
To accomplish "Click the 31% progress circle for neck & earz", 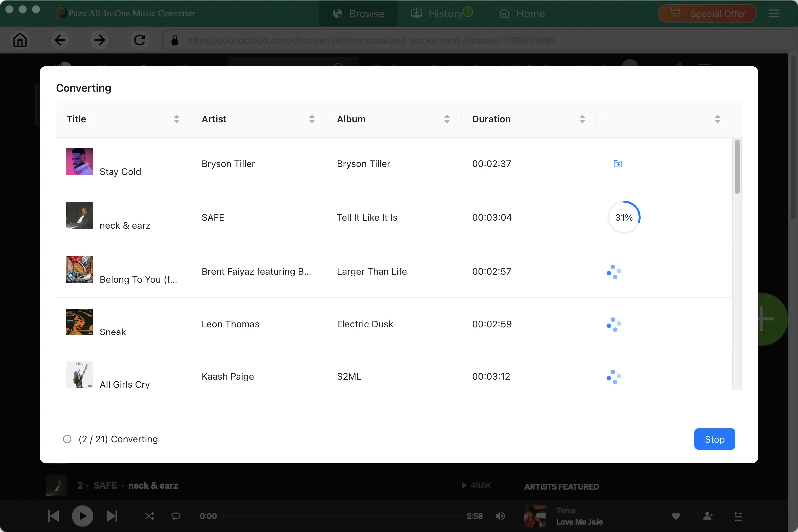I will coord(624,217).
